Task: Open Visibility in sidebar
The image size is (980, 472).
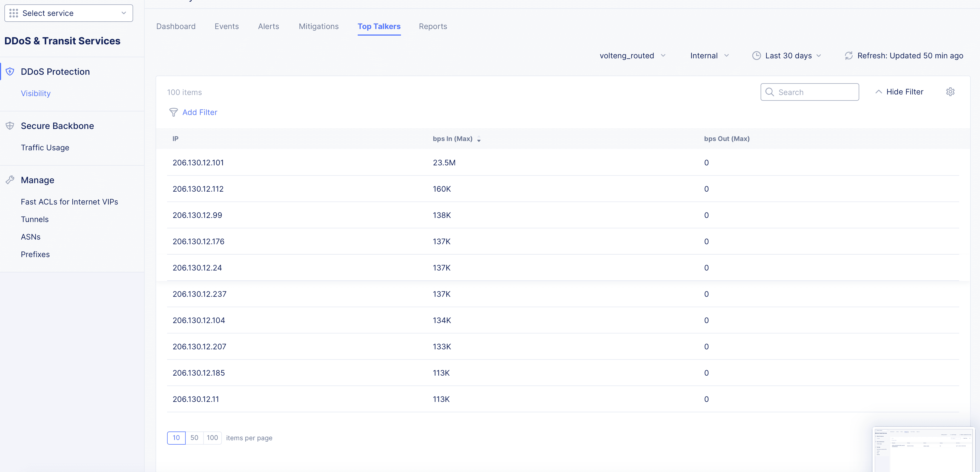Action: click(36, 93)
